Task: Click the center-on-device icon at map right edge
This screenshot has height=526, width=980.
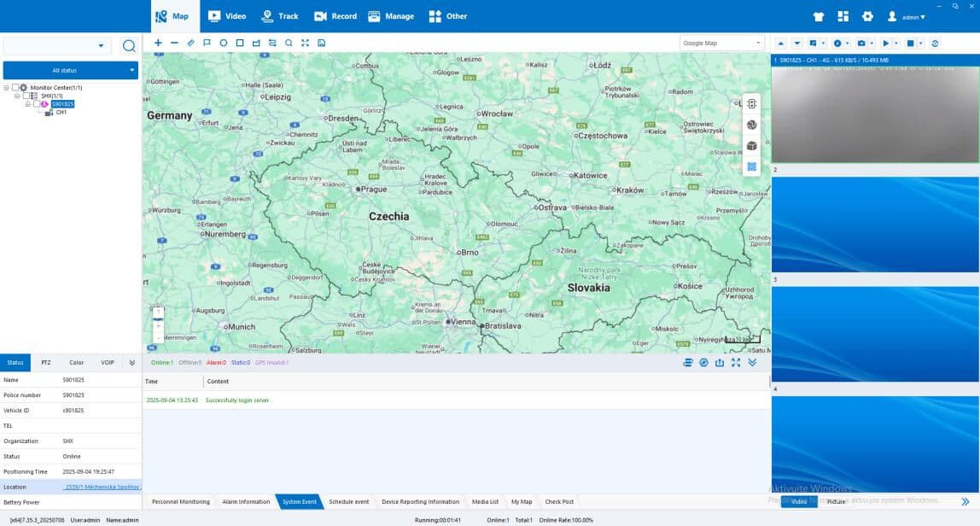Action: click(x=752, y=104)
